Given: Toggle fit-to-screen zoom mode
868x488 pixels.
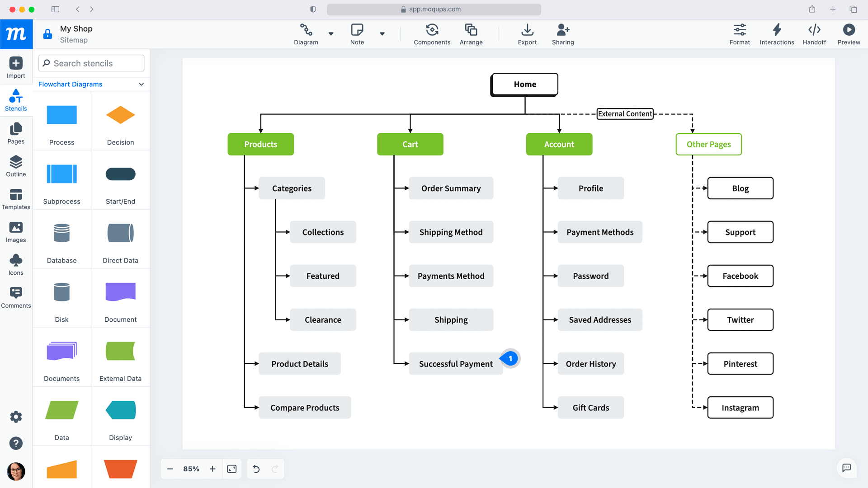Looking at the screenshot, I should coord(232,469).
